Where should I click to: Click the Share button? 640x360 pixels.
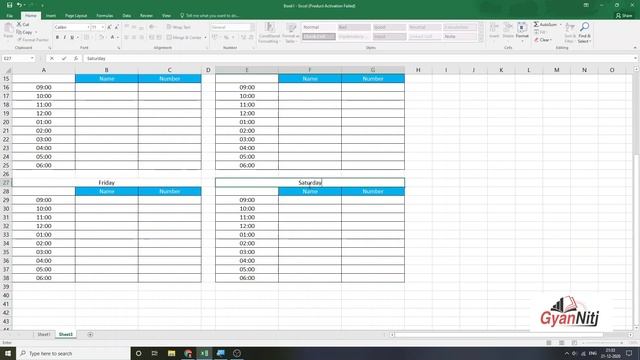pos(624,16)
